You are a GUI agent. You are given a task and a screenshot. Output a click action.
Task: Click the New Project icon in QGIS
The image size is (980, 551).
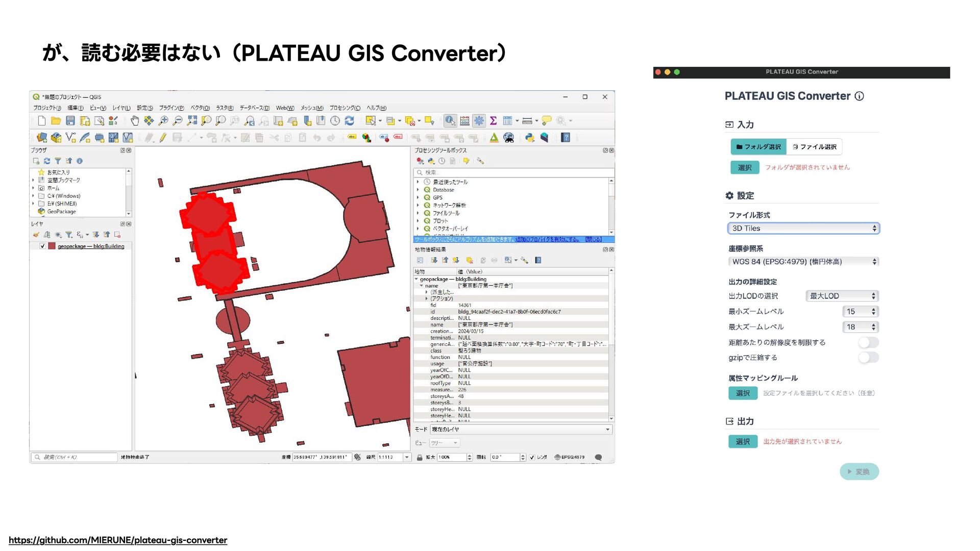pos(42,121)
